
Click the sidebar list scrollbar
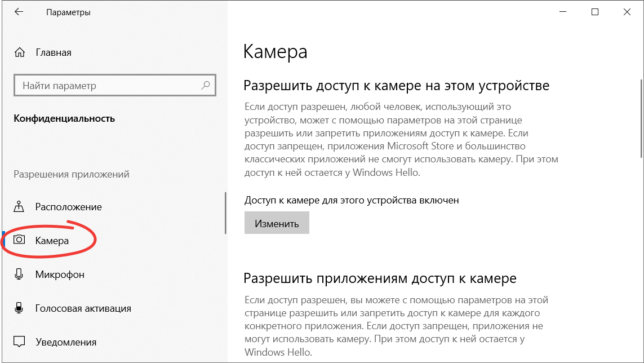click(x=225, y=213)
